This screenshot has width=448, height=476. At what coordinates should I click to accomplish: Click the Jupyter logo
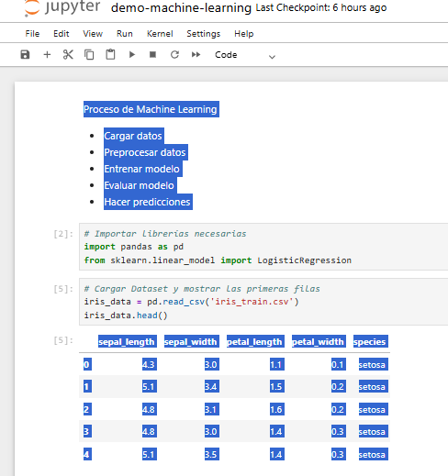(x=62, y=8)
